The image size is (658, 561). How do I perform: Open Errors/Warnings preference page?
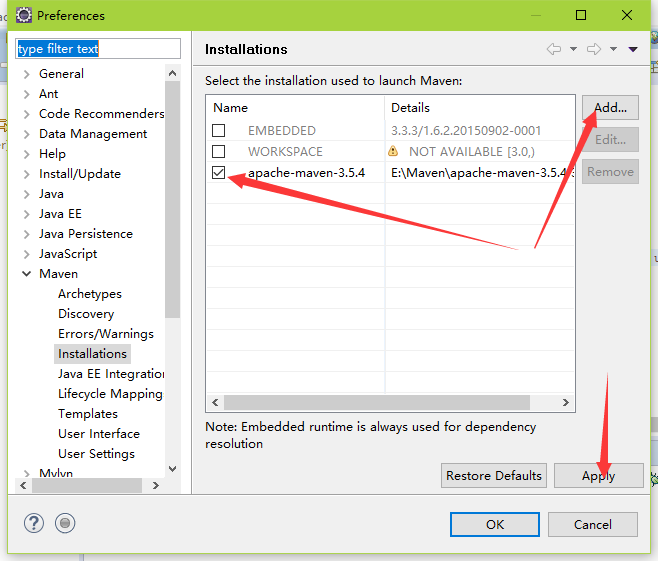tap(106, 334)
